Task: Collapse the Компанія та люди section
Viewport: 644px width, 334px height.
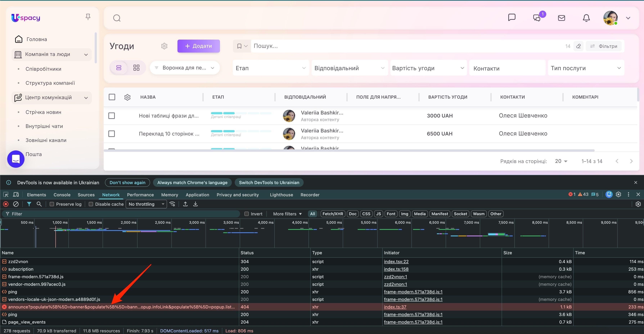Action: click(86, 55)
